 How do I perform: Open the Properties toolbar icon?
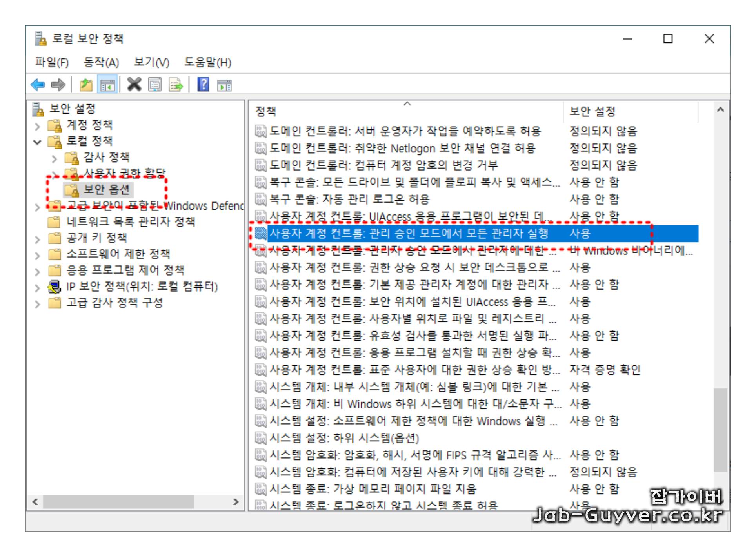click(x=155, y=85)
